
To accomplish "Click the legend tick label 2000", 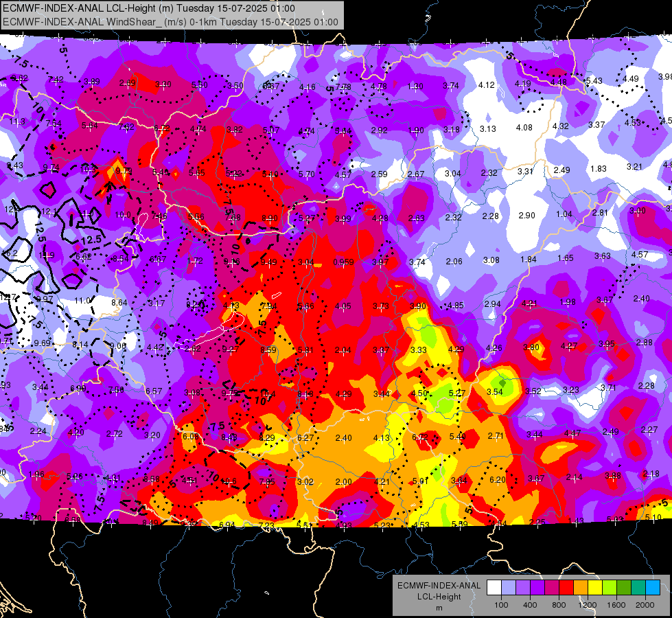I will pos(645,605).
